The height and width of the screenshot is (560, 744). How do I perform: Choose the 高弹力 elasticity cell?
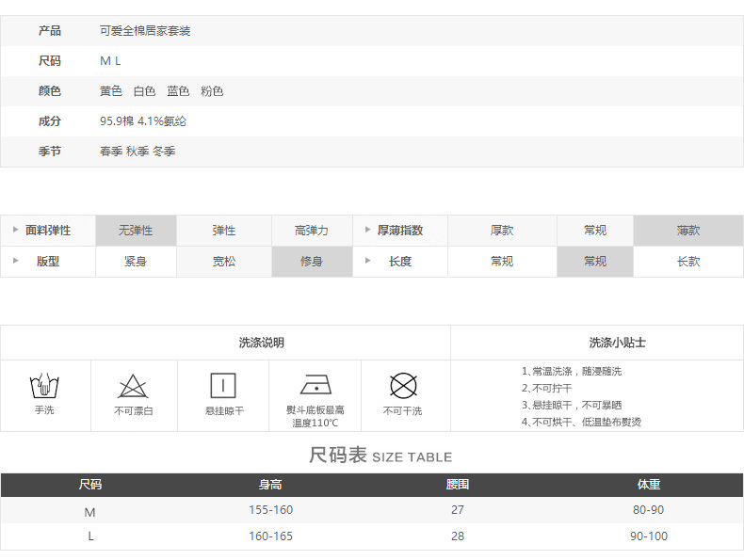point(312,231)
